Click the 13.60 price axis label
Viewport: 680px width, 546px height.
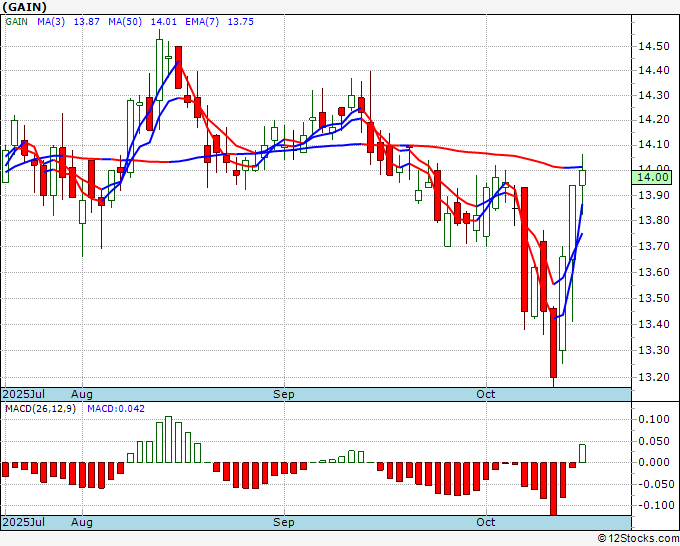click(x=654, y=272)
